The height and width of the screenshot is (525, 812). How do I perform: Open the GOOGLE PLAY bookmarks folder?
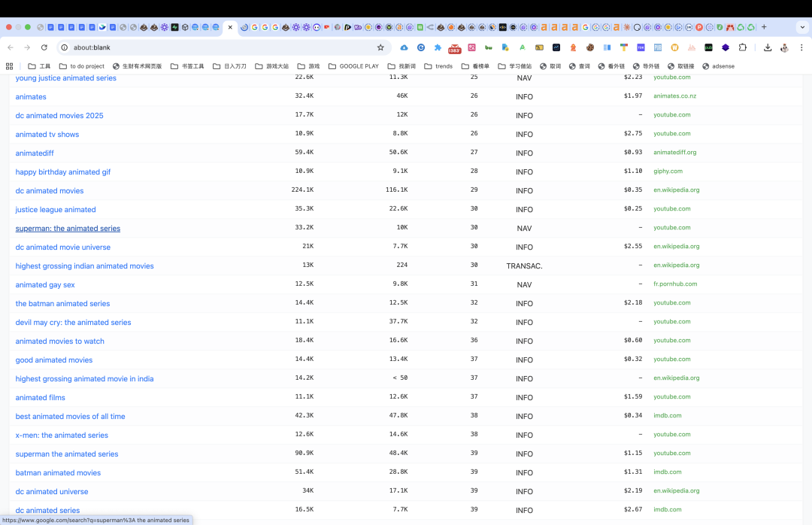coord(353,66)
